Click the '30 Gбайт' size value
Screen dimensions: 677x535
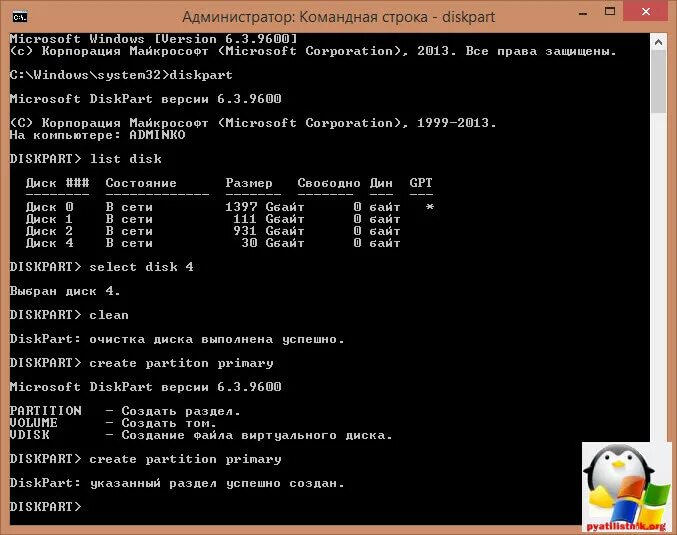[272, 243]
